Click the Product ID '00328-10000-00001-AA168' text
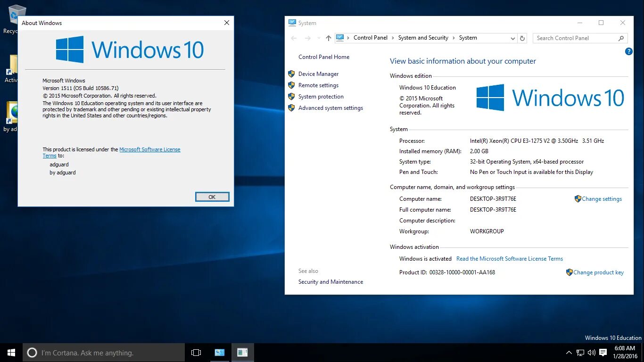Image resolution: width=644 pixels, height=362 pixels. tap(462, 272)
